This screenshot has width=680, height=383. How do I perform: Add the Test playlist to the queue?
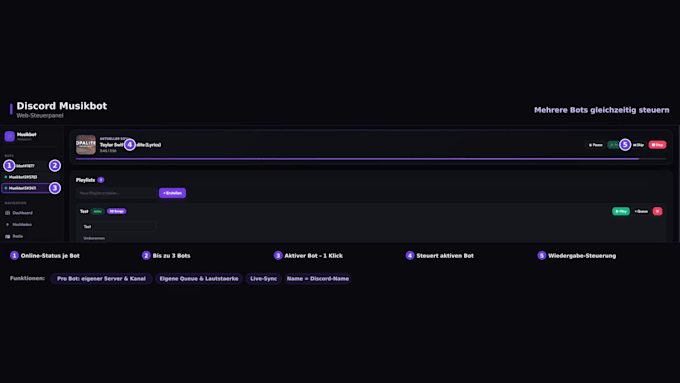tap(641, 211)
